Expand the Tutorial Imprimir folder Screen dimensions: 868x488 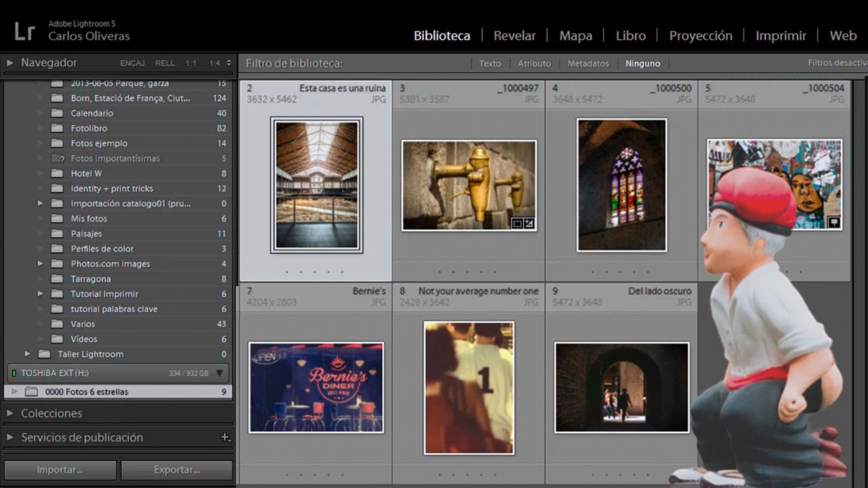click(x=40, y=294)
